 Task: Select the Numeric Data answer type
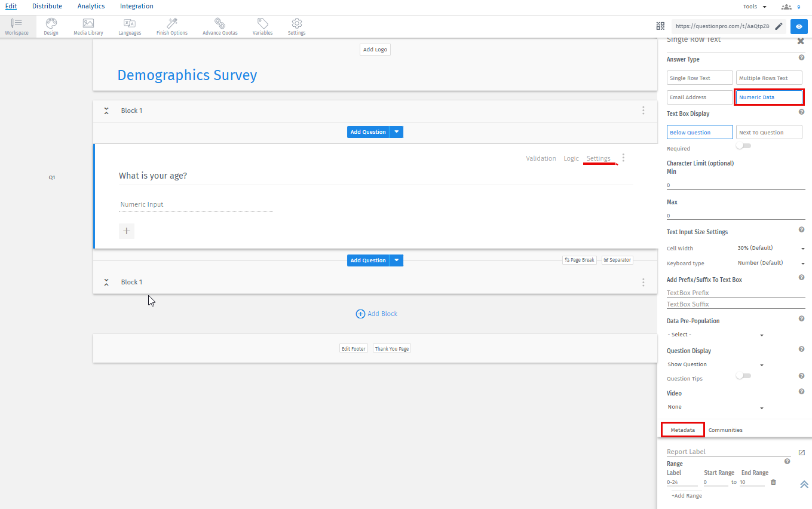769,97
